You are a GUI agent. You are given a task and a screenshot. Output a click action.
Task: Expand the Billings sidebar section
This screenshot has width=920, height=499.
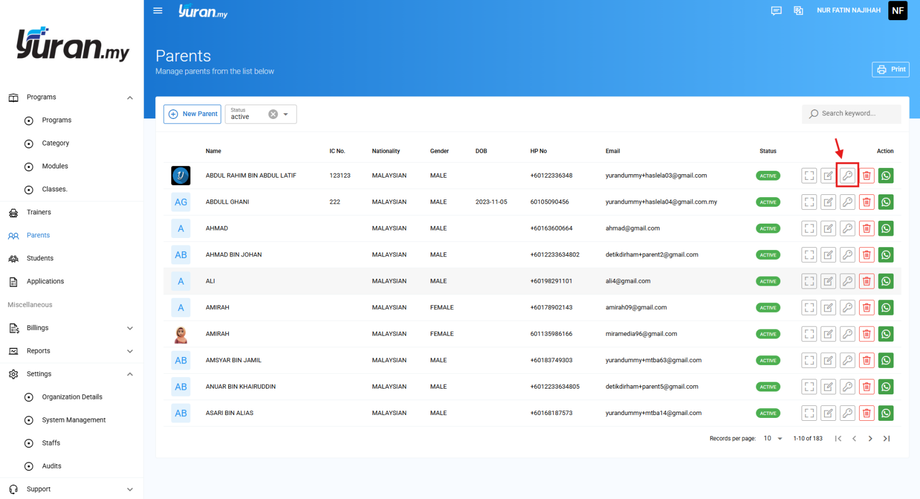pos(129,328)
